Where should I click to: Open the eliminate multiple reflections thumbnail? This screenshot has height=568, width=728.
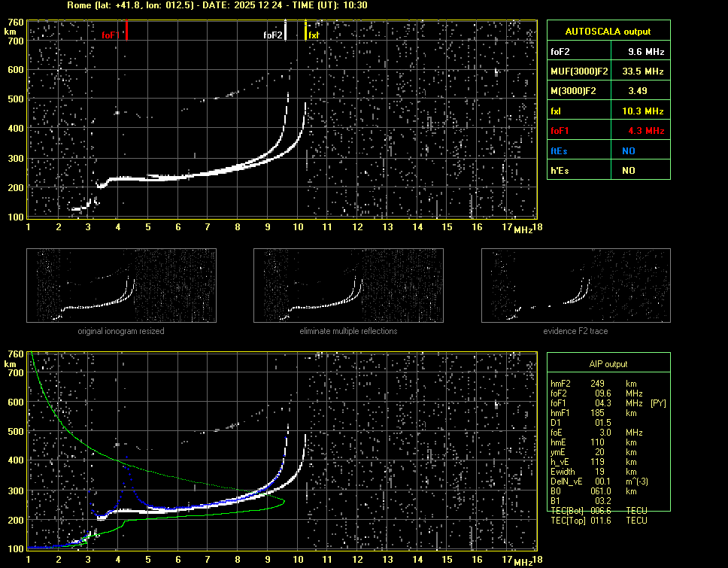click(348, 285)
